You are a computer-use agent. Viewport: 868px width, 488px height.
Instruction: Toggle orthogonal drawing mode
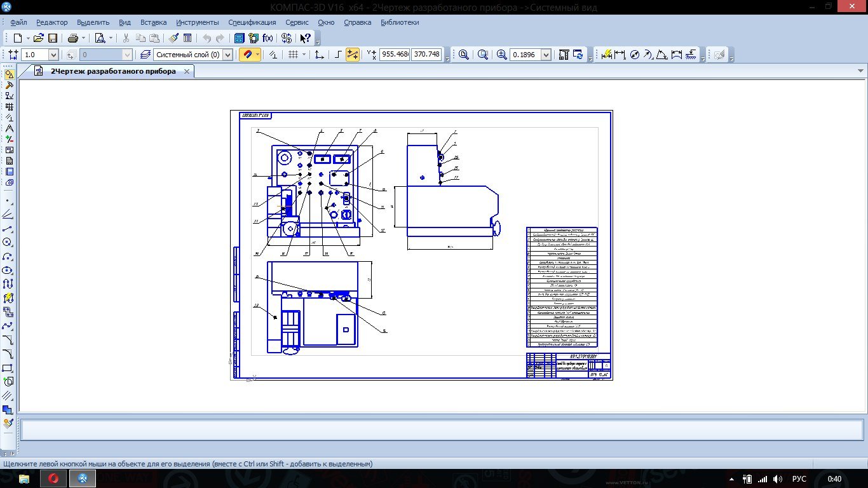coord(338,55)
